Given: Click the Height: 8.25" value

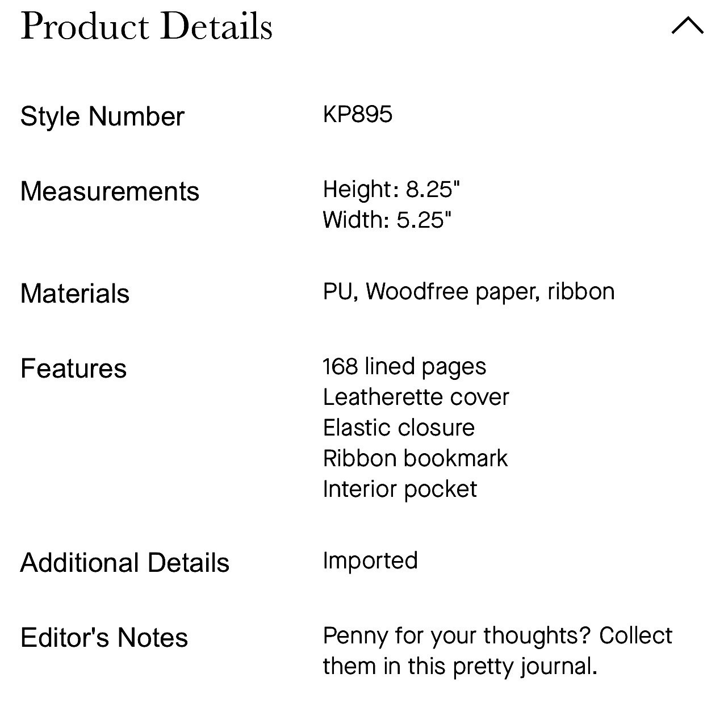Looking at the screenshot, I should [391, 189].
